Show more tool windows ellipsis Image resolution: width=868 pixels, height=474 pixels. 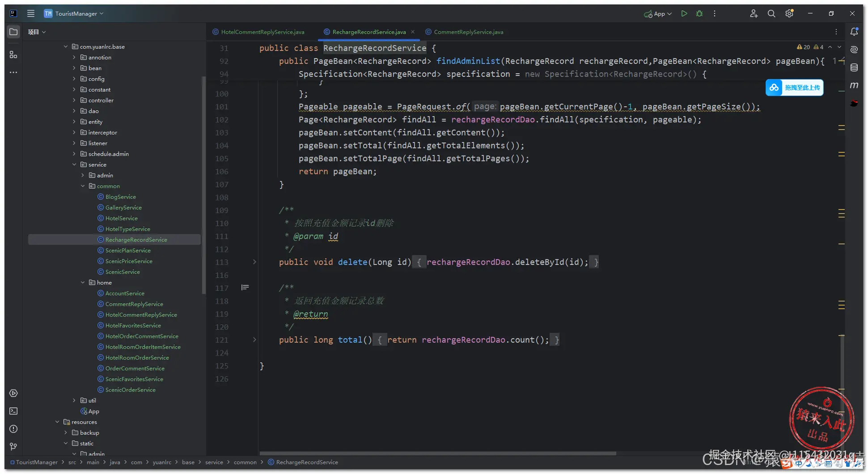(13, 72)
